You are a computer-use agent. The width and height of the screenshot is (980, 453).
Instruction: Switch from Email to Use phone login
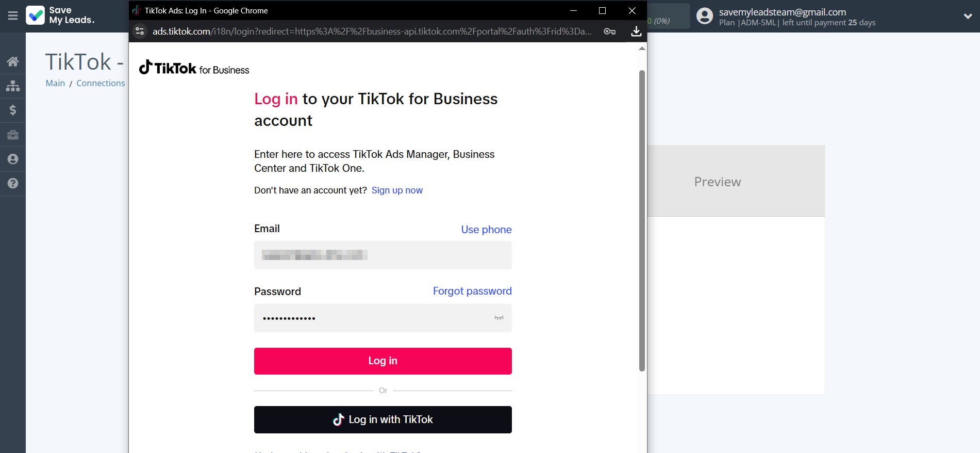point(486,229)
